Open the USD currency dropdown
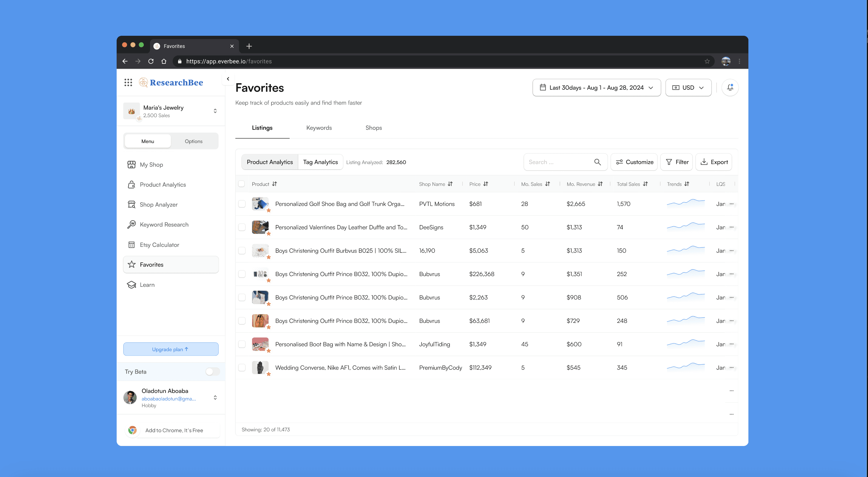 click(688, 88)
